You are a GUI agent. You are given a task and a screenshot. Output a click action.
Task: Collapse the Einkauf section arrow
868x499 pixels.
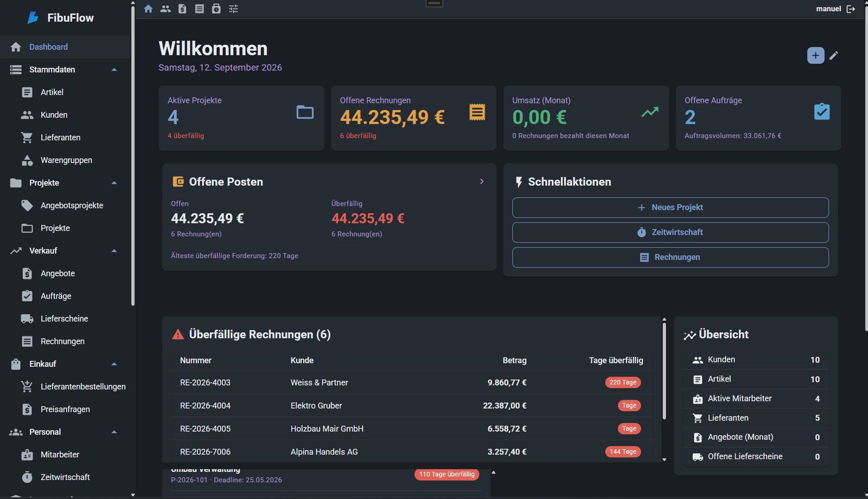point(114,364)
